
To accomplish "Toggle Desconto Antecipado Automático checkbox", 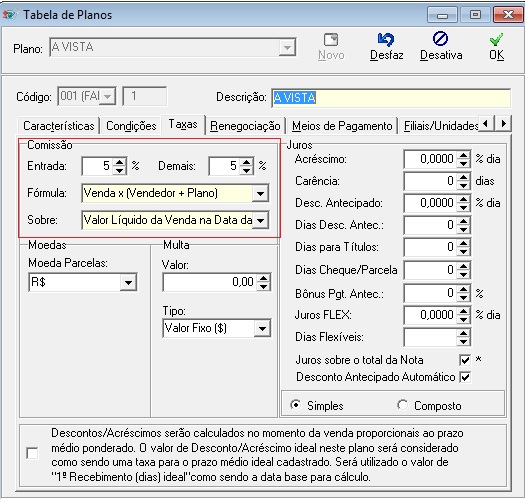I will 465,377.
